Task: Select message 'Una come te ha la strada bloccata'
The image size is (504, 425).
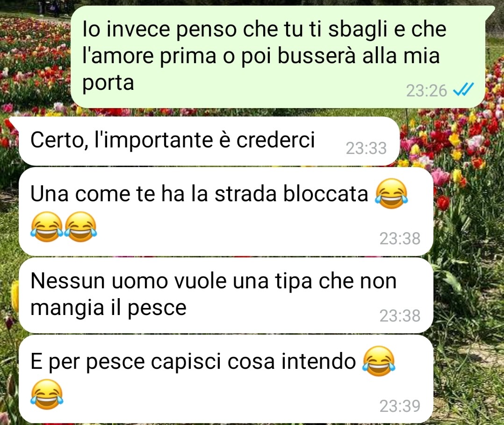Action: pos(226,212)
